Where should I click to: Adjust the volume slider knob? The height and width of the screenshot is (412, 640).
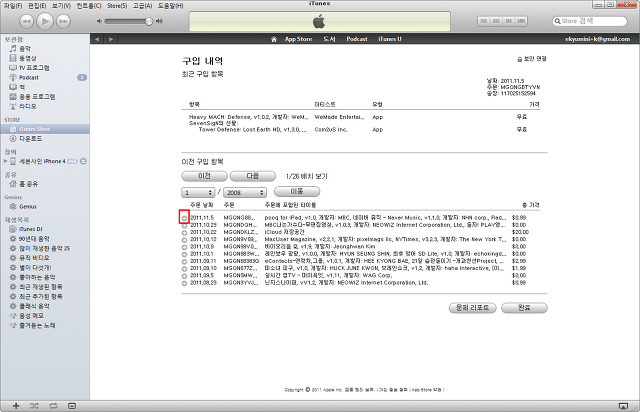pyautogui.click(x=149, y=21)
